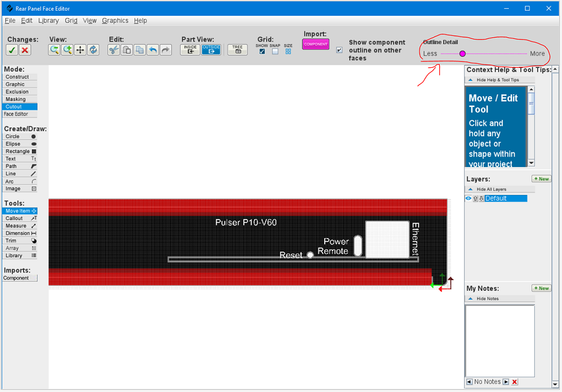Open the TREE part view
The image size is (562, 392).
click(x=237, y=50)
